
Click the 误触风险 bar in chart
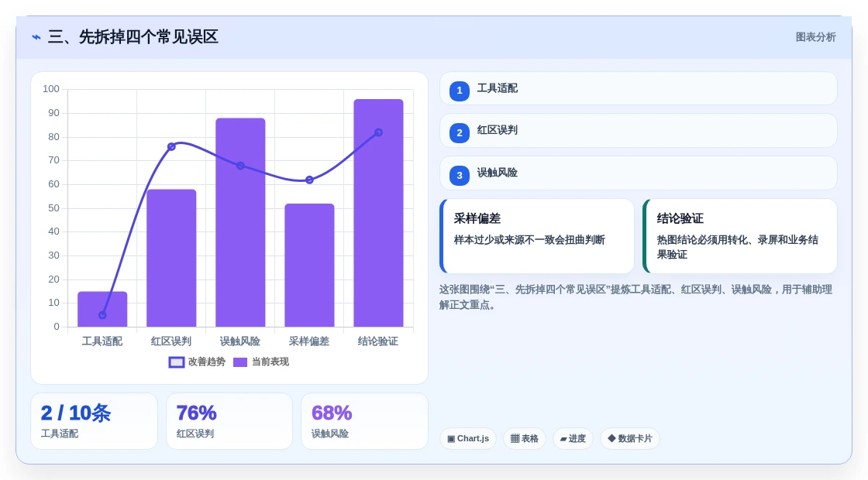[240, 222]
